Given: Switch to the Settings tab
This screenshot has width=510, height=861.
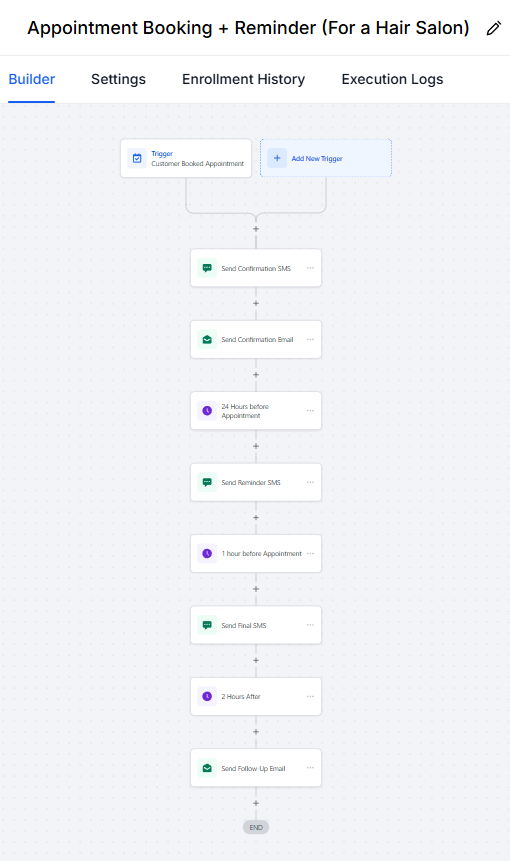Looking at the screenshot, I should click(119, 79).
